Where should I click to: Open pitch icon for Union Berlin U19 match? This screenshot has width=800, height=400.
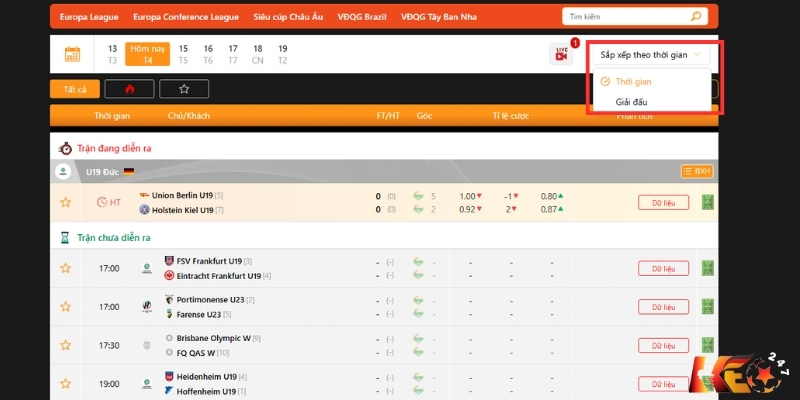pyautogui.click(x=708, y=202)
